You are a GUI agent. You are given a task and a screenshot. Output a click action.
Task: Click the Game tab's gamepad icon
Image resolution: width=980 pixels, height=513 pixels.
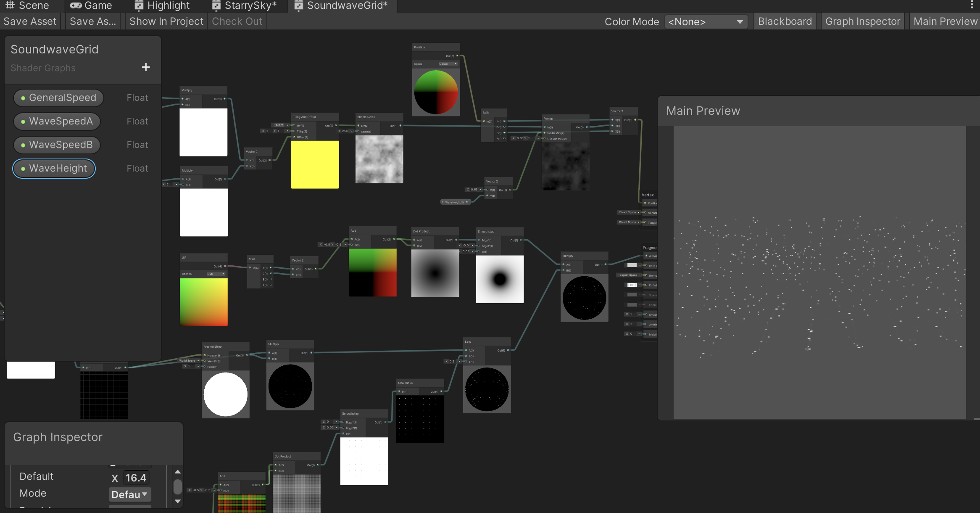[76, 5]
